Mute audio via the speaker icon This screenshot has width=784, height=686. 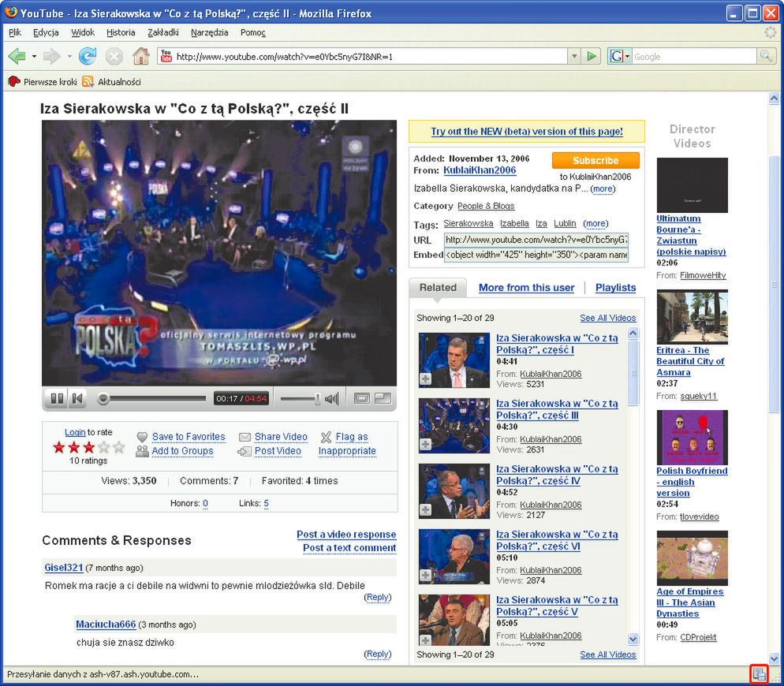point(331,398)
